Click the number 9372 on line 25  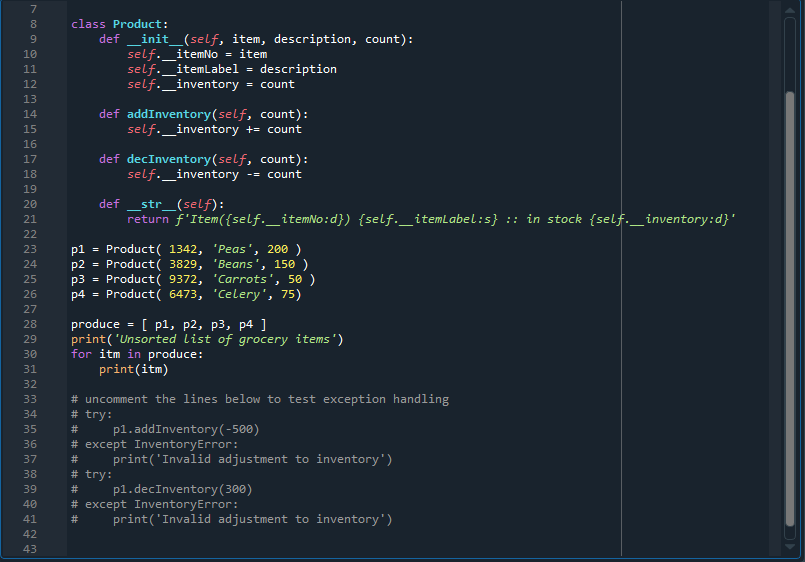[x=183, y=279]
